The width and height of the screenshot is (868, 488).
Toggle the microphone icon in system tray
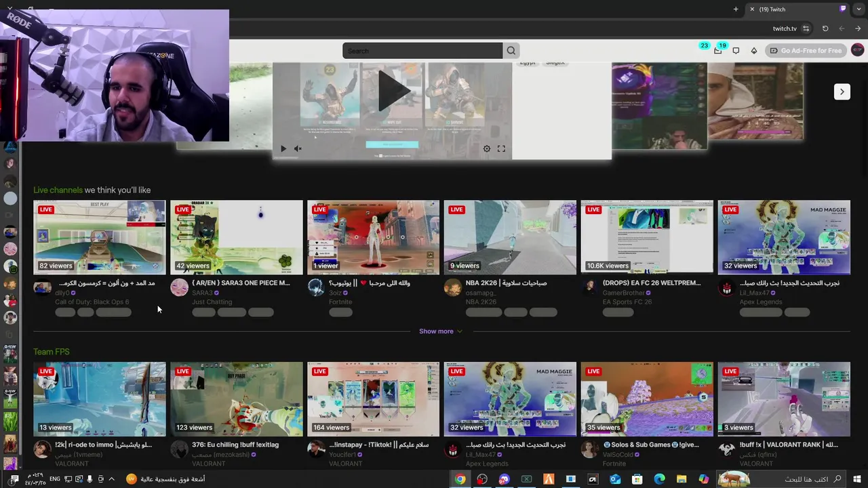(x=90, y=479)
